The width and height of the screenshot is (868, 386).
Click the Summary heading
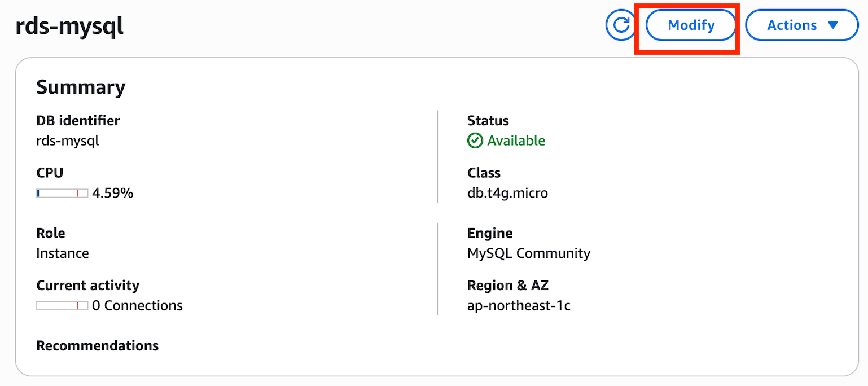pos(81,87)
